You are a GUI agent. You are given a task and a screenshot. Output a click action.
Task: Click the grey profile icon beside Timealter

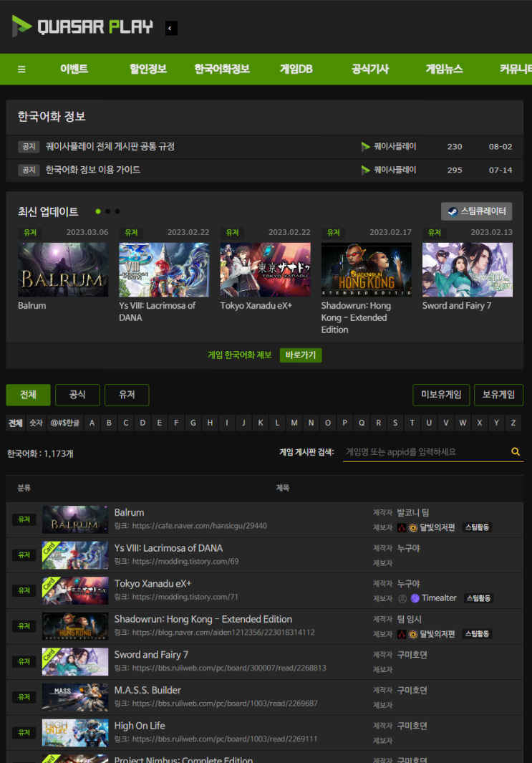click(x=402, y=598)
